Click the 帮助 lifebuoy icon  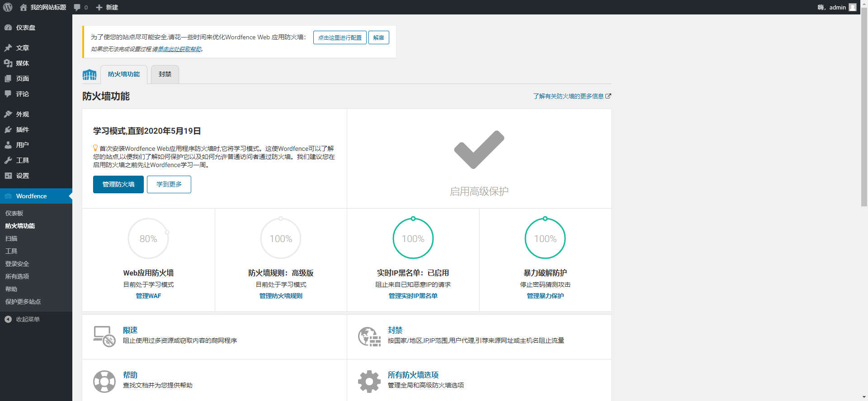point(104,382)
